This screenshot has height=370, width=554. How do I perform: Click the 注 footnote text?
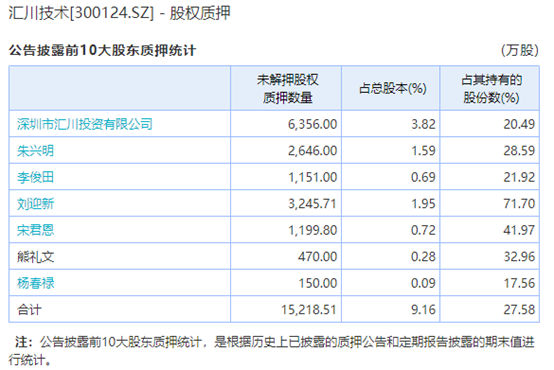271,351
